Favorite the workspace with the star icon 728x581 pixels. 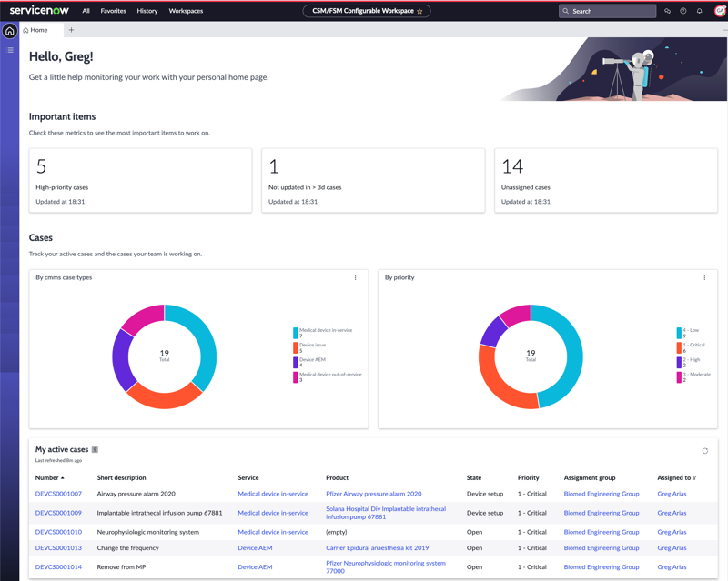420,11
